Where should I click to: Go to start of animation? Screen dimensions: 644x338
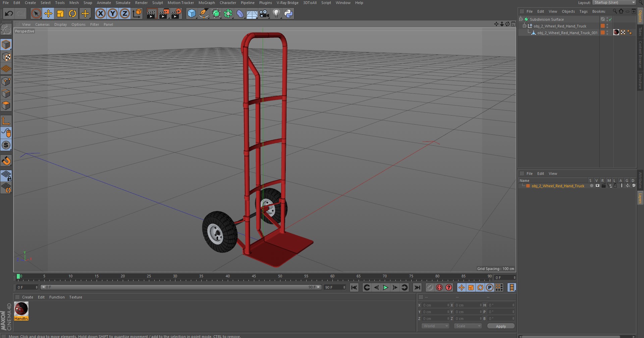pyautogui.click(x=354, y=287)
